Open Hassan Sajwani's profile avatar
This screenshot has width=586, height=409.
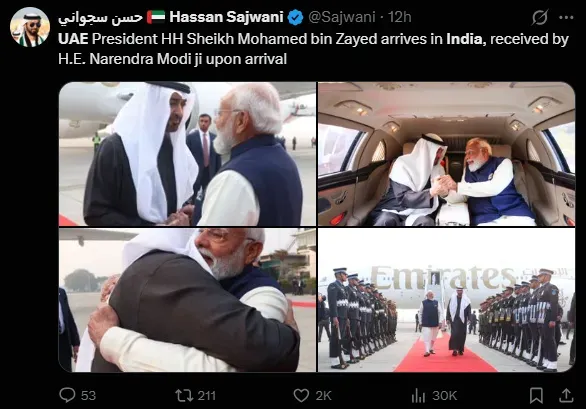[x=30, y=27]
